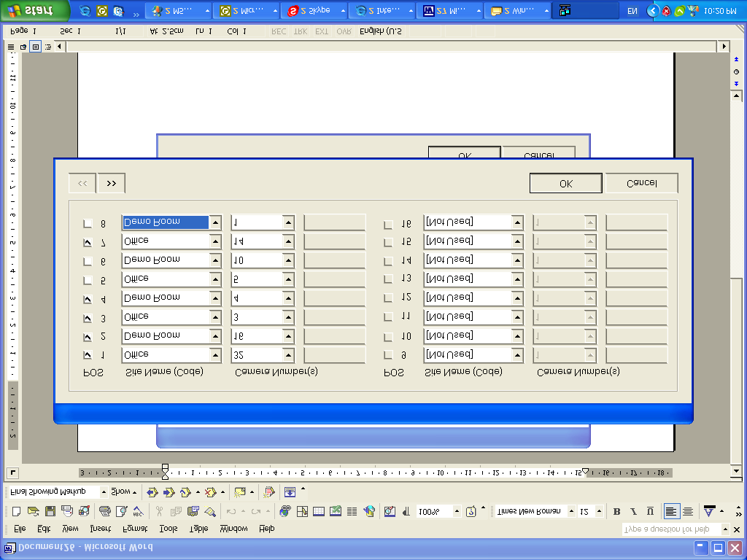This screenshot has height=560, width=747.
Task: Tick the POS 6 checkbox
Action: [88, 262]
